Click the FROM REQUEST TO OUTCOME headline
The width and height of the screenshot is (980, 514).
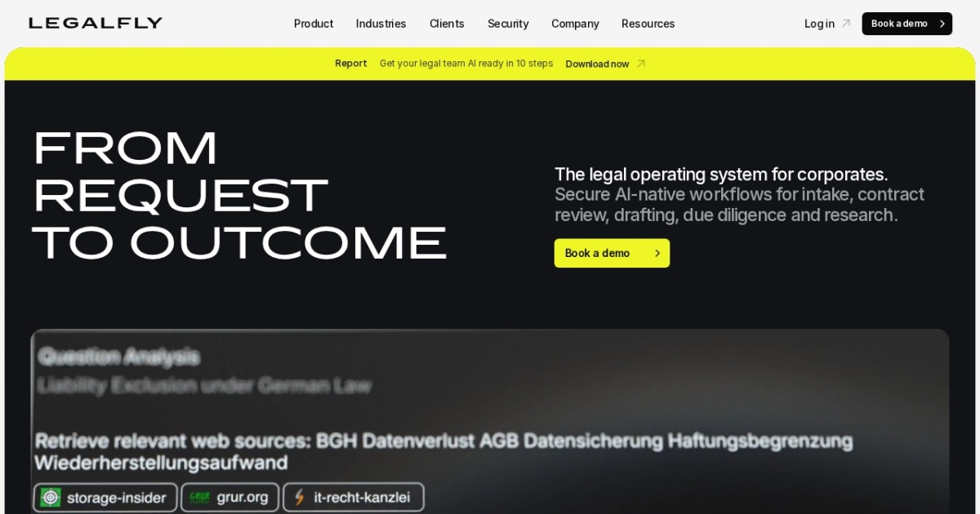click(239, 196)
